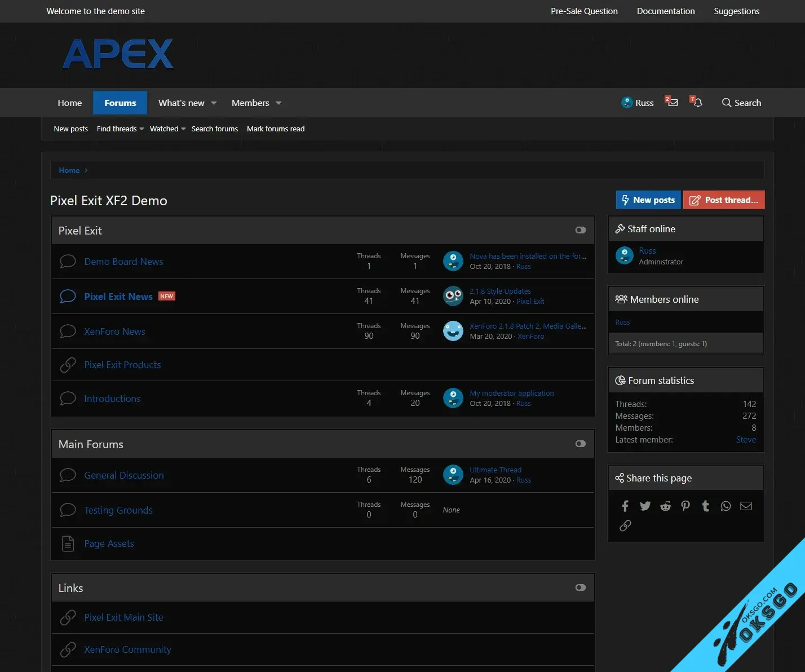Share this page on Facebook
The height and width of the screenshot is (672, 805).
625,506
